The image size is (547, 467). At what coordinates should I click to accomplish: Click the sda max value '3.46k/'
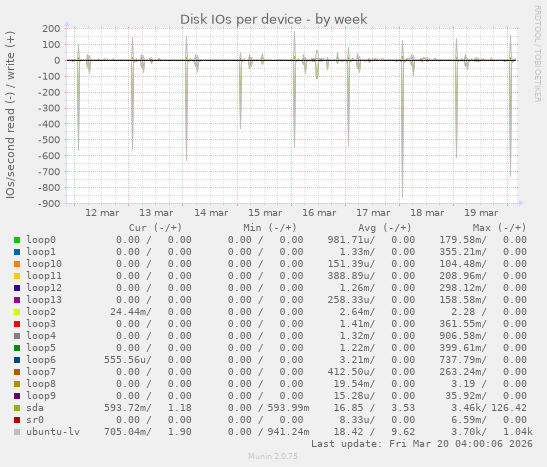(469, 408)
